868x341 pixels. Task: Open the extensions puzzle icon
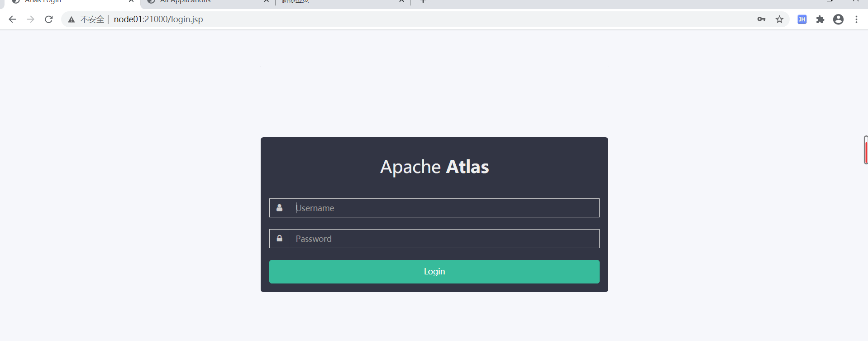[820, 19]
